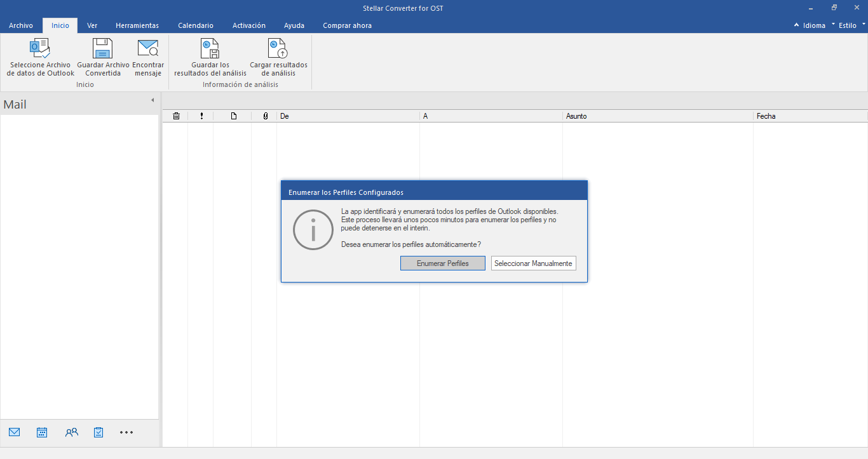This screenshot has width=868, height=459.
Task: Open the Archivo menu
Action: tap(21, 25)
